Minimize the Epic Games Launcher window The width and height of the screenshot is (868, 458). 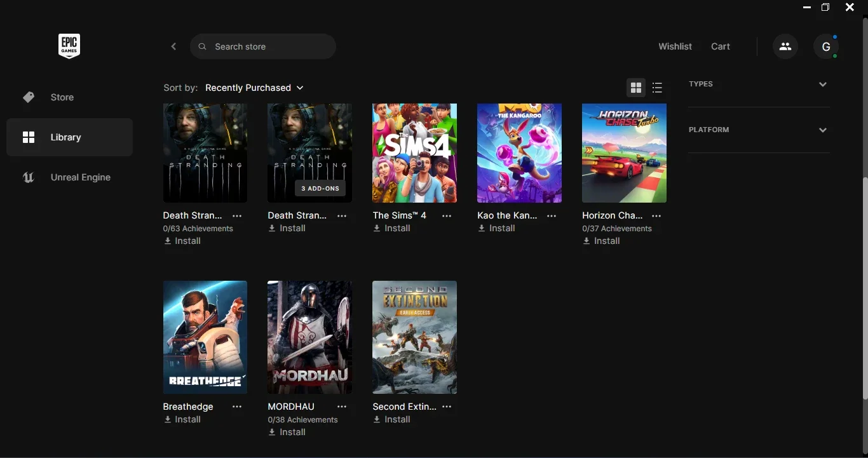(807, 8)
